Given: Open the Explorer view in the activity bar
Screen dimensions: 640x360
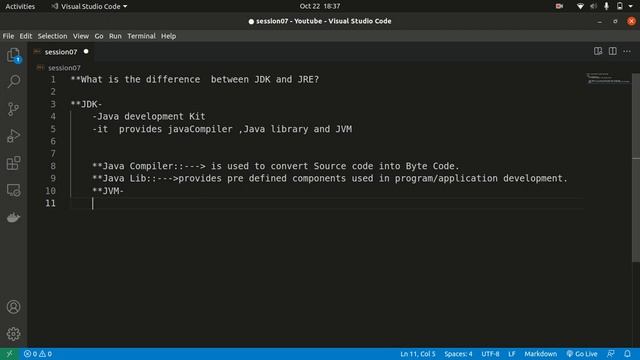Looking at the screenshot, I should tap(13, 55).
